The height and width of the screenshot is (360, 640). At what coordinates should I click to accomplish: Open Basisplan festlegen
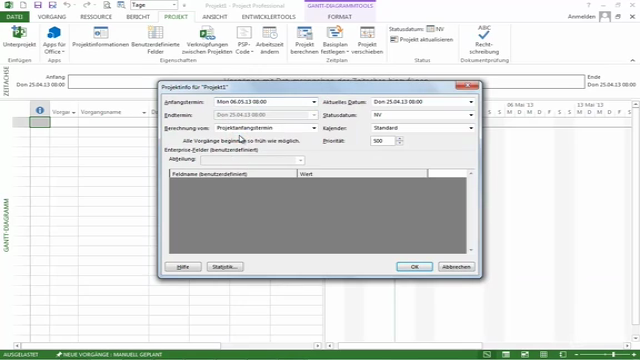click(335, 40)
